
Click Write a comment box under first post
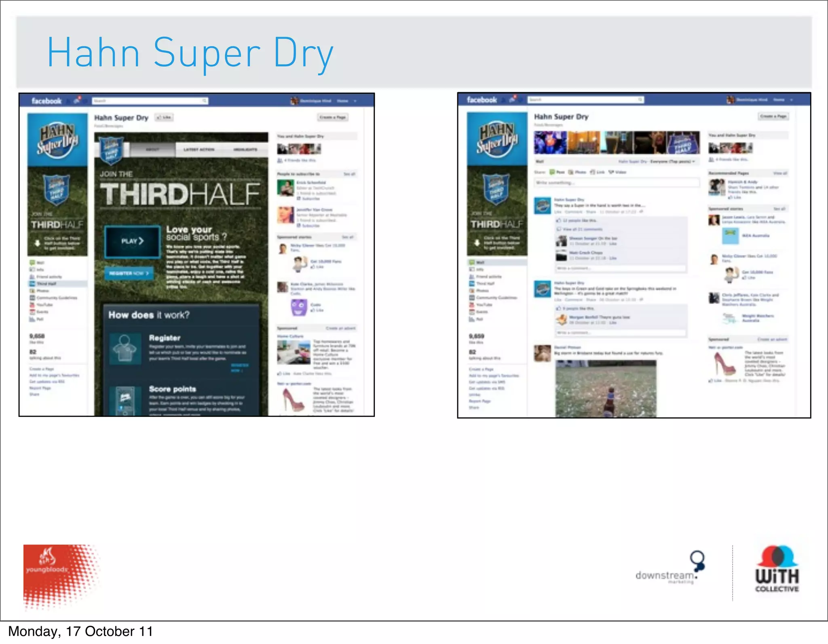621,268
